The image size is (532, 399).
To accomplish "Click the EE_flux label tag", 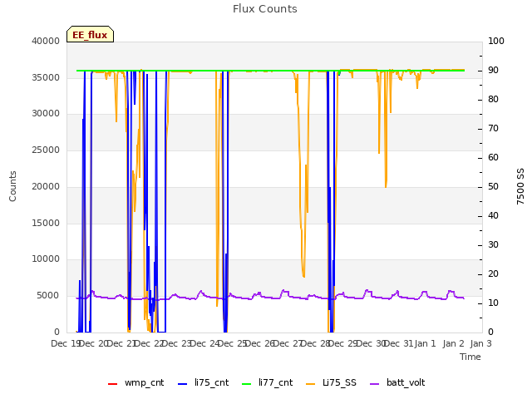I will pos(90,34).
